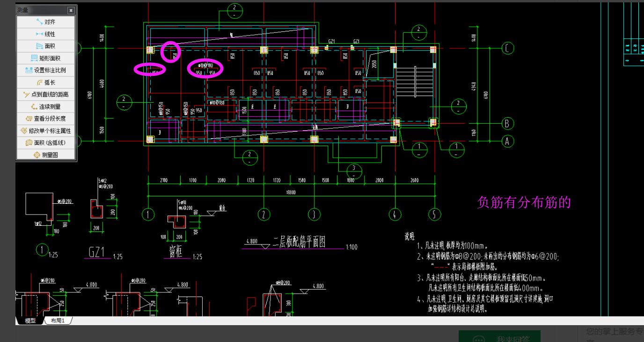
Task: Select the 4.800 elevation mark by title
Action: click(x=251, y=241)
